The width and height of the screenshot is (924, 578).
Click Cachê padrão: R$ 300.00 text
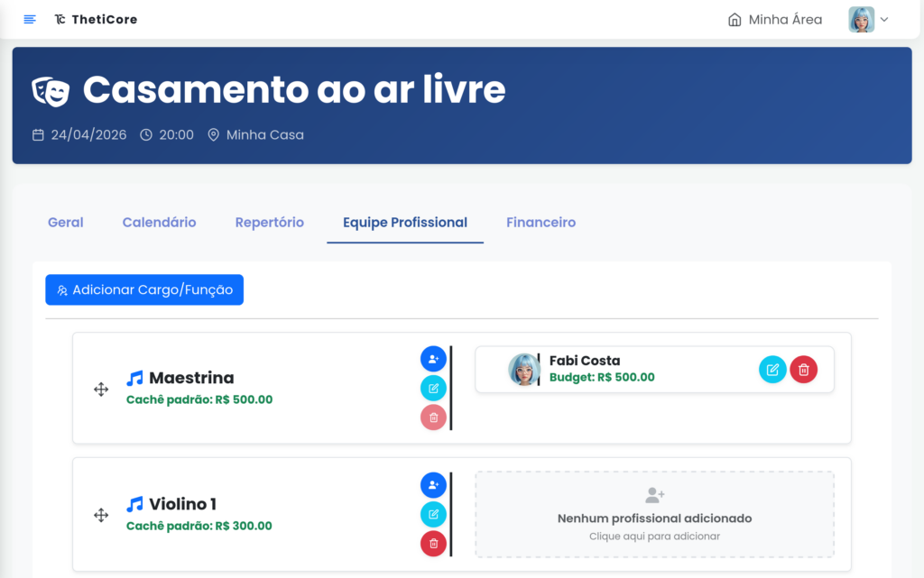pyautogui.click(x=199, y=526)
